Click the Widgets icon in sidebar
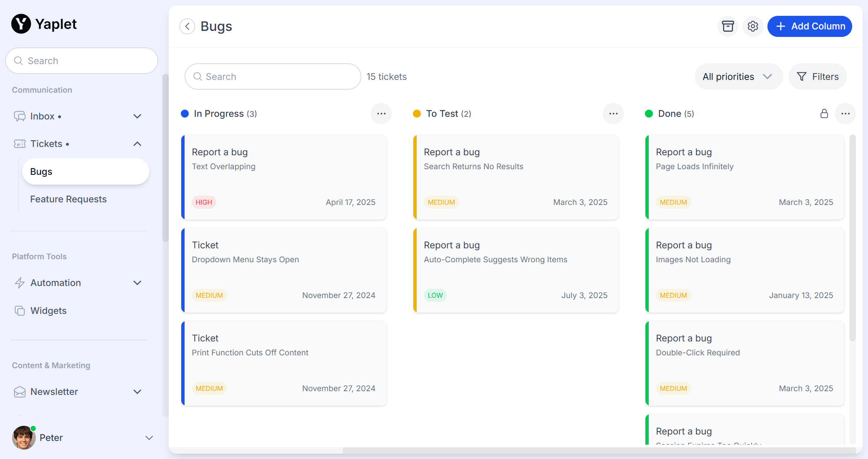The height and width of the screenshot is (459, 868). click(20, 311)
